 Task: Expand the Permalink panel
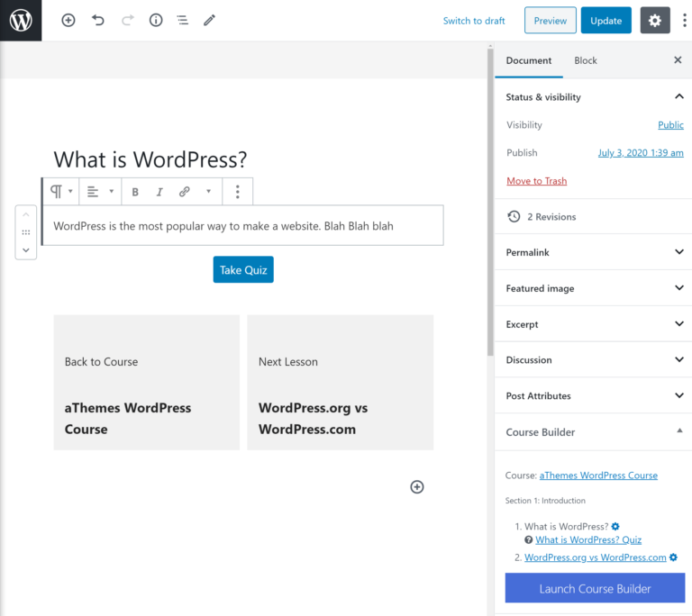coord(594,252)
